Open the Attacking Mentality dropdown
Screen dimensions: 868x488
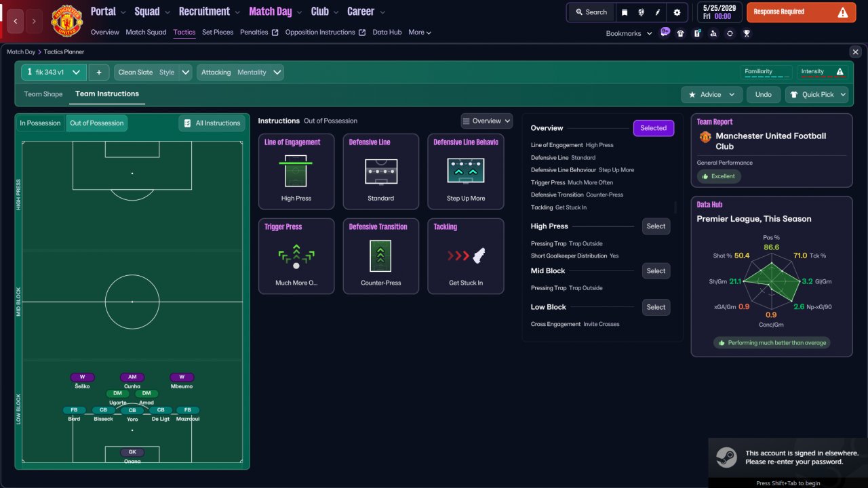[240, 73]
